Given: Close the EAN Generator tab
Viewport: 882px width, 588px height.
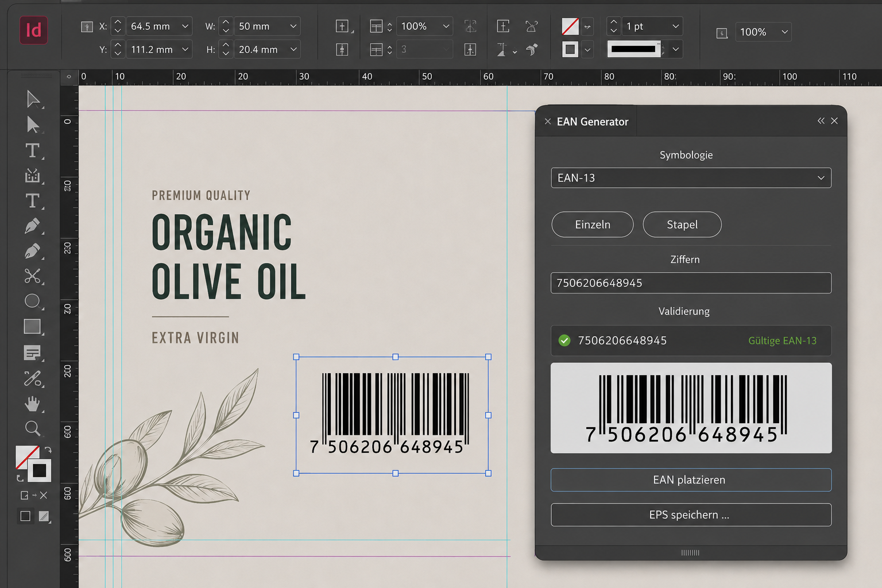Looking at the screenshot, I should (548, 122).
